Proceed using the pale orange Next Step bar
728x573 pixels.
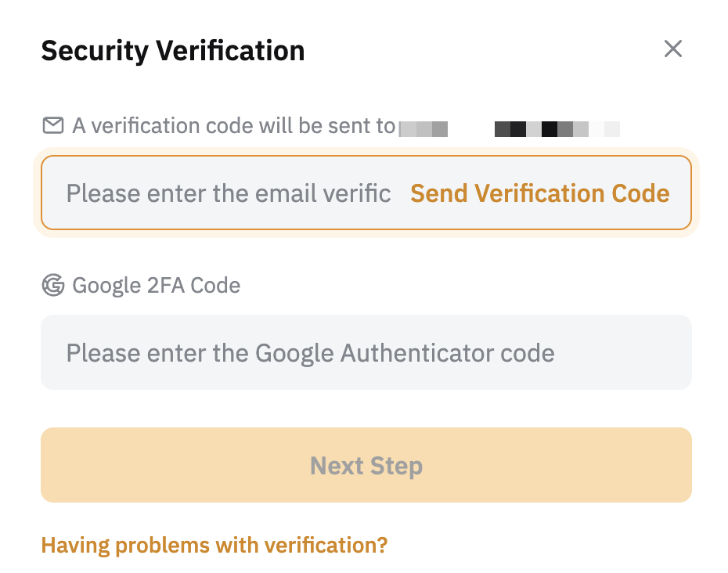pos(366,466)
